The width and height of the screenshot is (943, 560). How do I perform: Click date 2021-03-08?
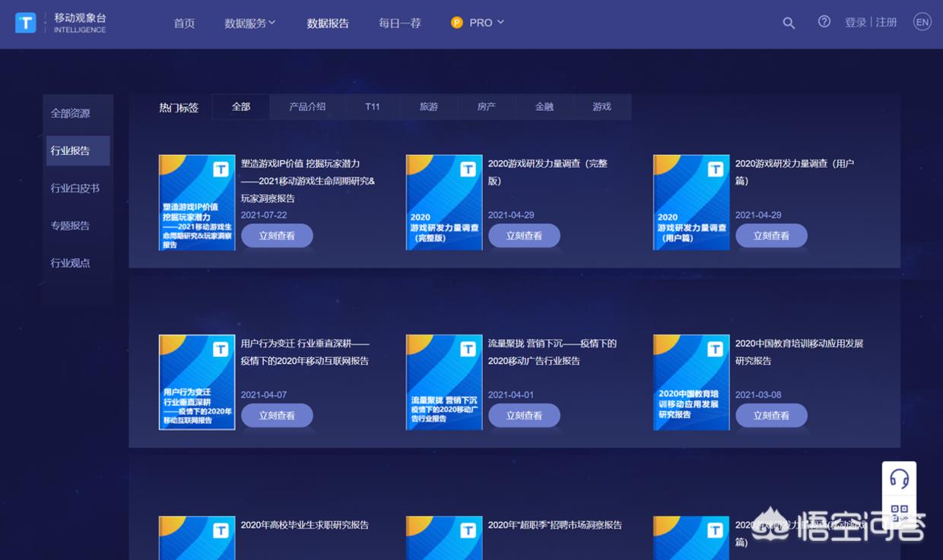758,395
